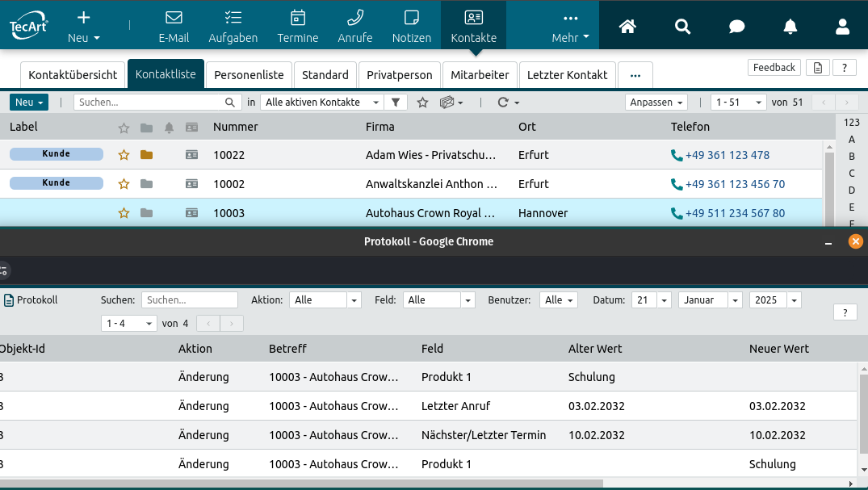
Task: Open the Notizen notes module
Action: tap(412, 26)
